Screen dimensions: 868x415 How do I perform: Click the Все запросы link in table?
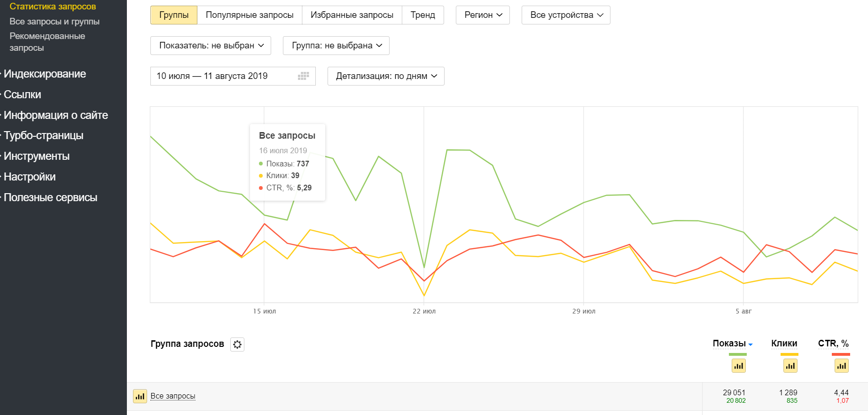(x=172, y=396)
